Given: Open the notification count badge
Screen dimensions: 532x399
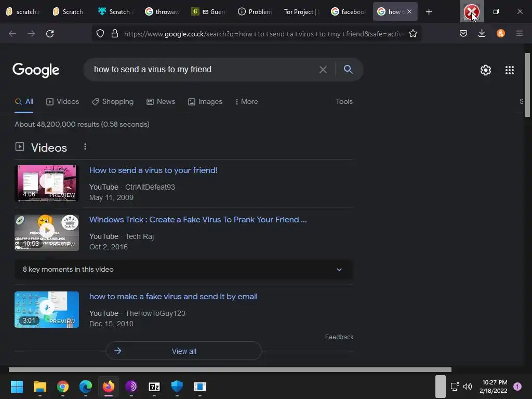Looking at the screenshot, I should pyautogui.click(x=517, y=387).
